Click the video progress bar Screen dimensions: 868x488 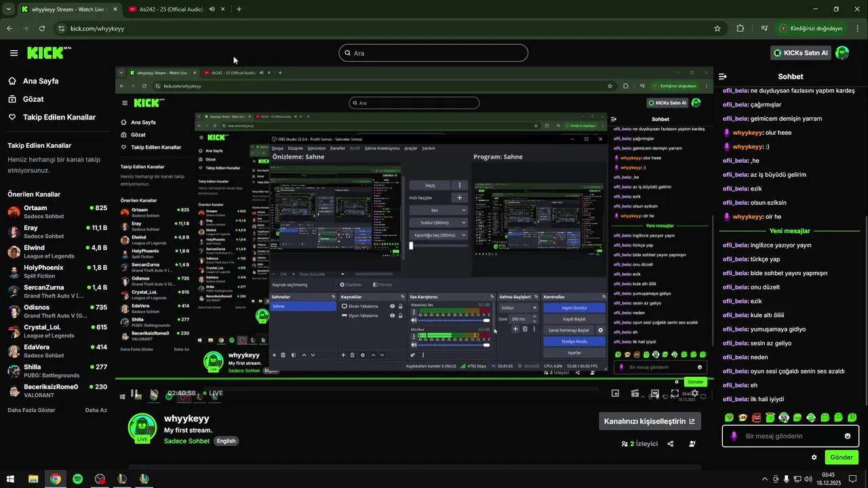point(414,378)
